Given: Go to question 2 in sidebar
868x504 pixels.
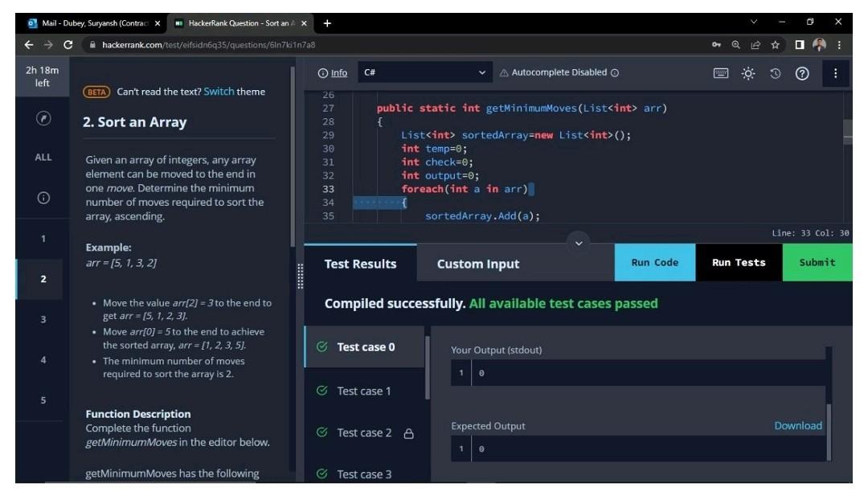Looking at the screenshot, I should [x=43, y=279].
